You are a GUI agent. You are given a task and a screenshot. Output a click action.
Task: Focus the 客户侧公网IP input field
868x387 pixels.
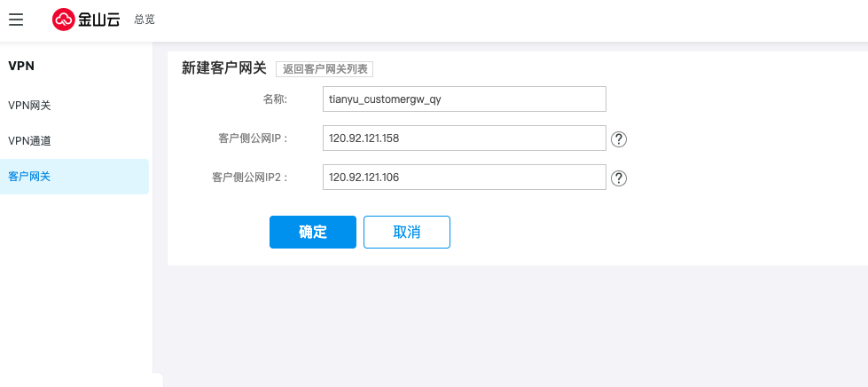[x=464, y=138]
